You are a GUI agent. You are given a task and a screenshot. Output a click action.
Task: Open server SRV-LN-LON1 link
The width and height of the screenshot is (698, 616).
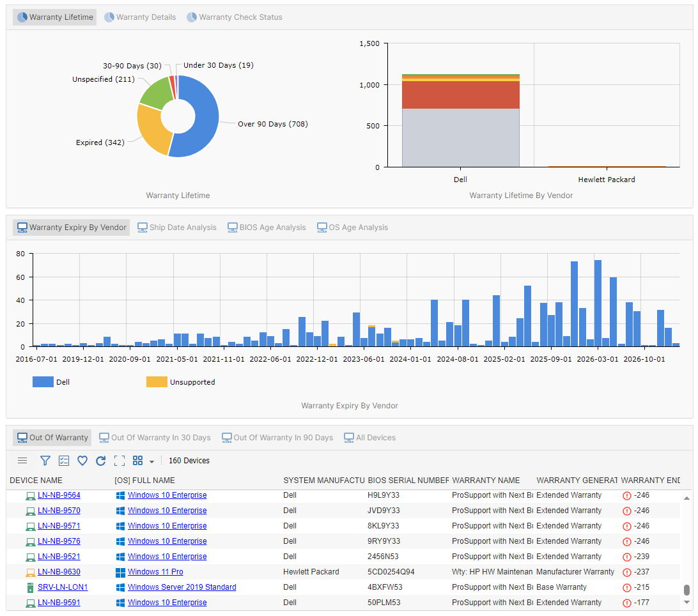pyautogui.click(x=63, y=587)
